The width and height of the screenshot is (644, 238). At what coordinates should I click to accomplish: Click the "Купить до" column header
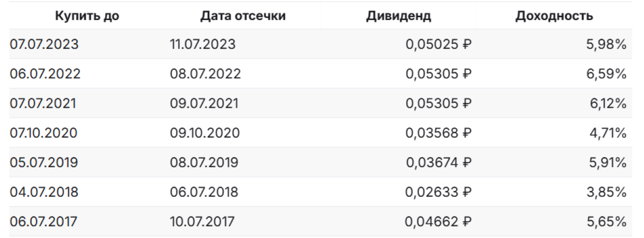point(87,16)
